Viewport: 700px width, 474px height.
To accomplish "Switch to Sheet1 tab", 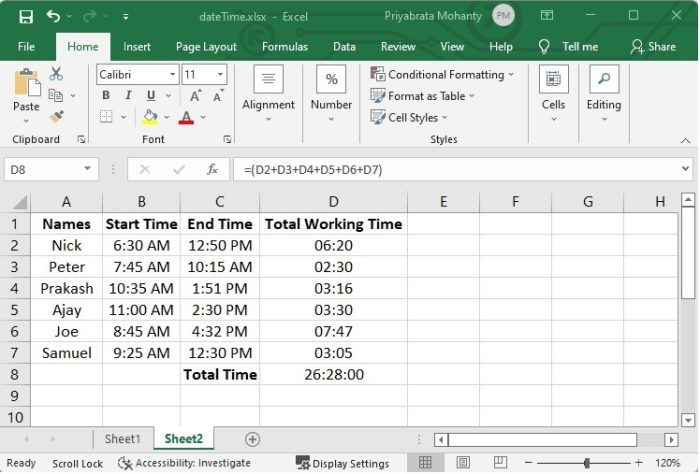I will click(123, 439).
